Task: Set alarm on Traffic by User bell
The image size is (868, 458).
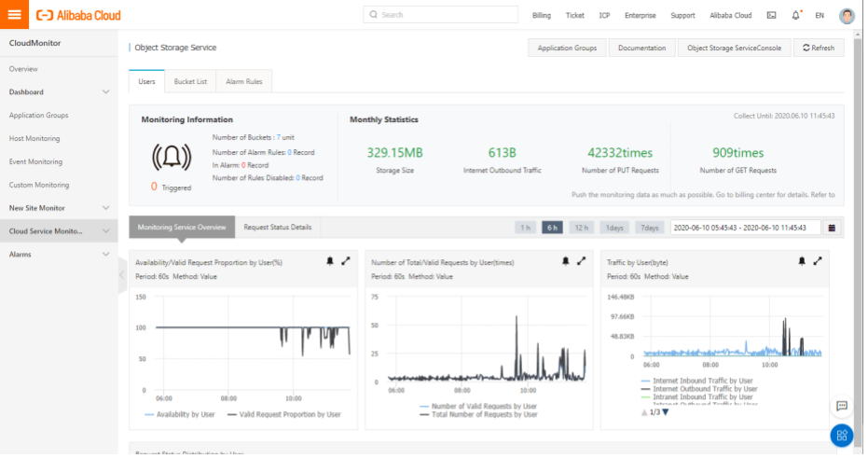Action: tap(802, 261)
